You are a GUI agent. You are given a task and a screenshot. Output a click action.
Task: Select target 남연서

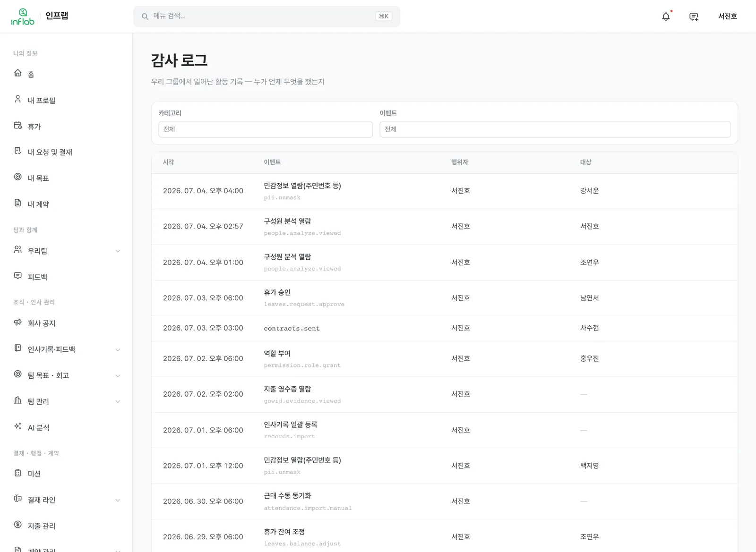click(590, 298)
